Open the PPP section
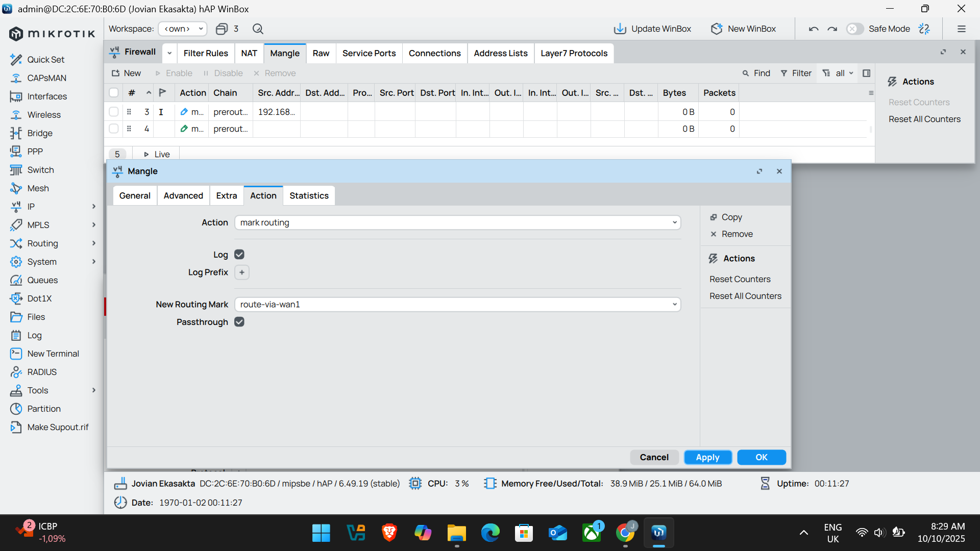 pos(35,152)
